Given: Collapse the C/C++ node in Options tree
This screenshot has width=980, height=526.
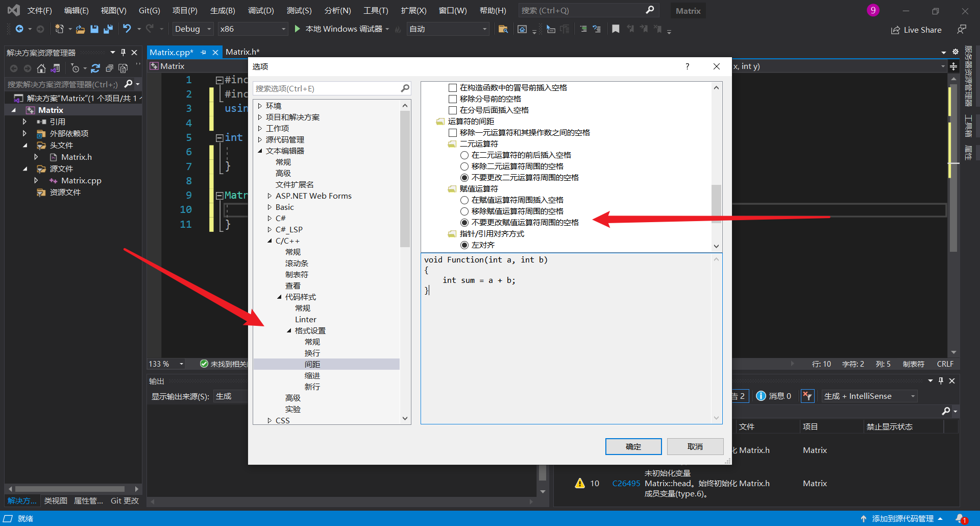Looking at the screenshot, I should pos(269,241).
